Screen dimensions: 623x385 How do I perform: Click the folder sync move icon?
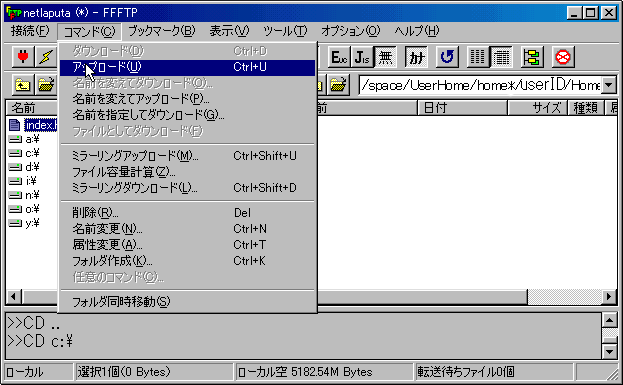532,57
